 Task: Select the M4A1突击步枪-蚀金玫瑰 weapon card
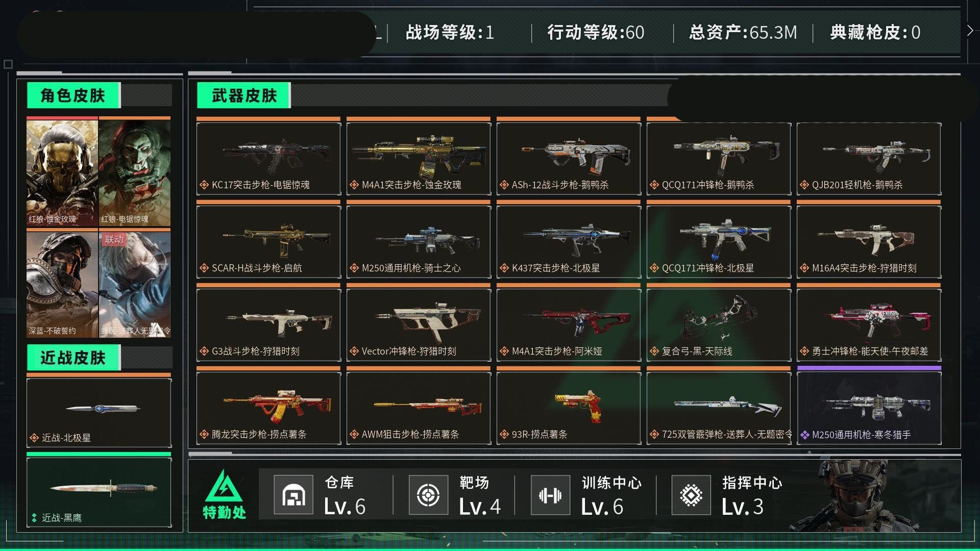[419, 158]
